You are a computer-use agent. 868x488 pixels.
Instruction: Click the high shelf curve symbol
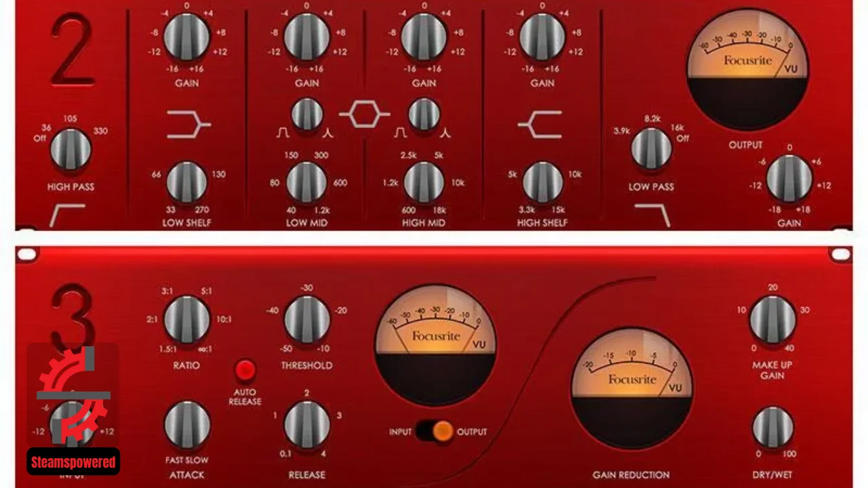tap(539, 125)
